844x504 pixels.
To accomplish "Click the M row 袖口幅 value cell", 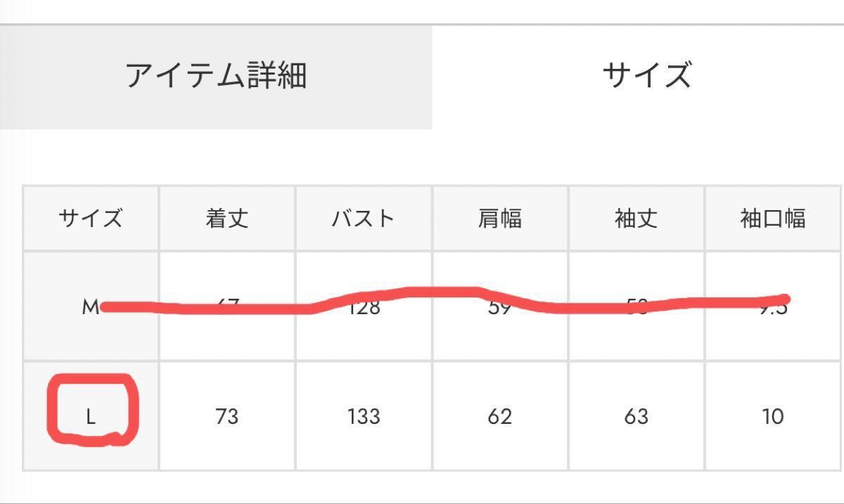I will tap(773, 306).
